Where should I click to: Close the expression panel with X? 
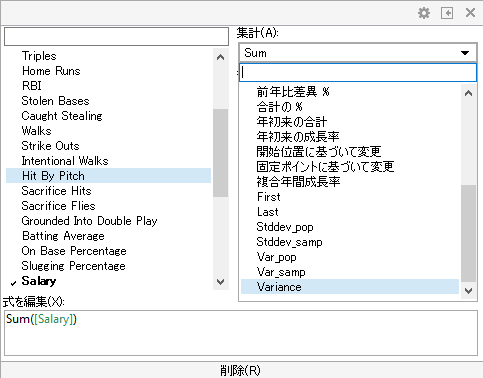pyautogui.click(x=470, y=13)
